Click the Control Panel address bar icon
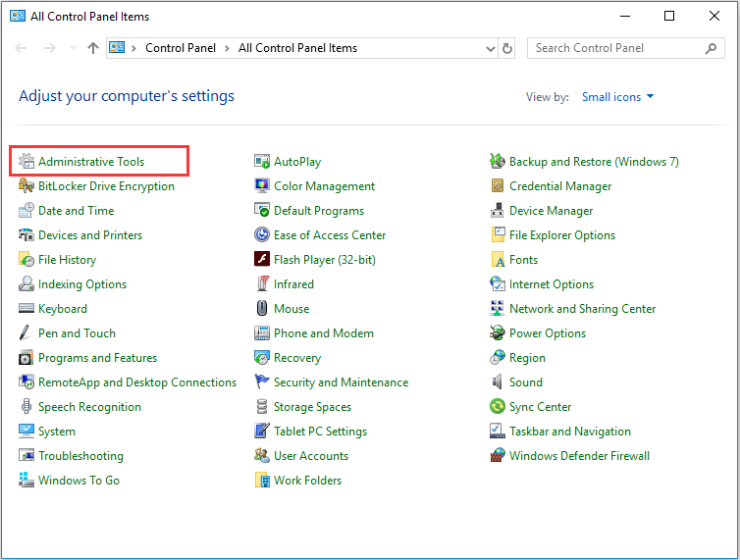740x560 pixels. click(x=117, y=48)
